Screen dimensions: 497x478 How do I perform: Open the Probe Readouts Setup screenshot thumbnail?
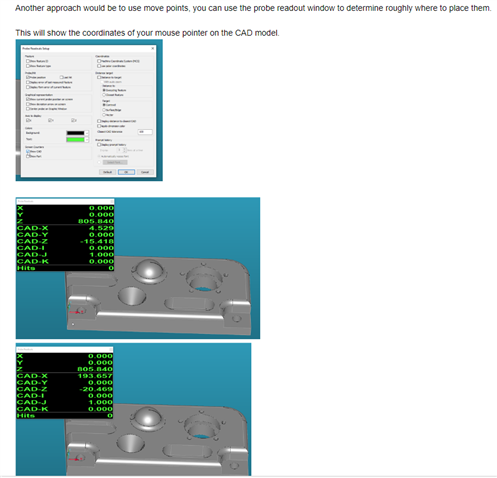[x=89, y=110]
